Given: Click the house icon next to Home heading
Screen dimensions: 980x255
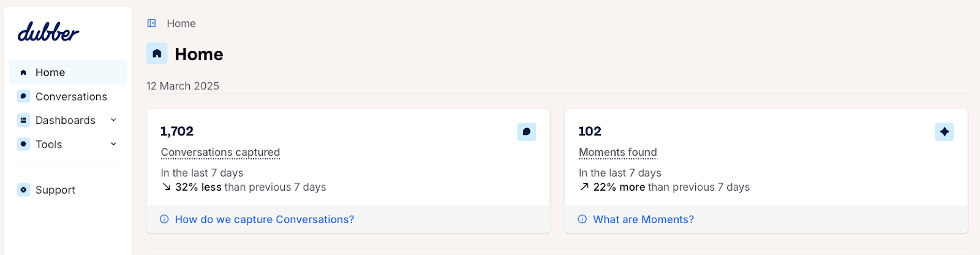Looking at the screenshot, I should pyautogui.click(x=157, y=53).
